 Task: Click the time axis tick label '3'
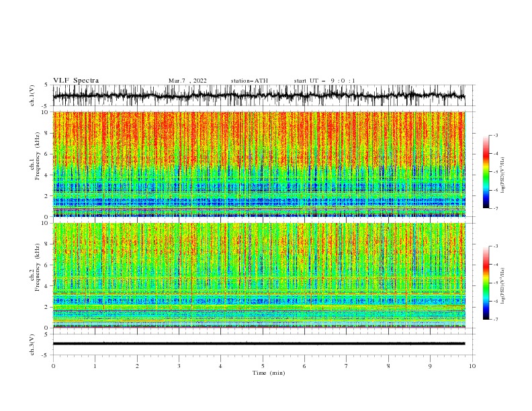(179, 366)
